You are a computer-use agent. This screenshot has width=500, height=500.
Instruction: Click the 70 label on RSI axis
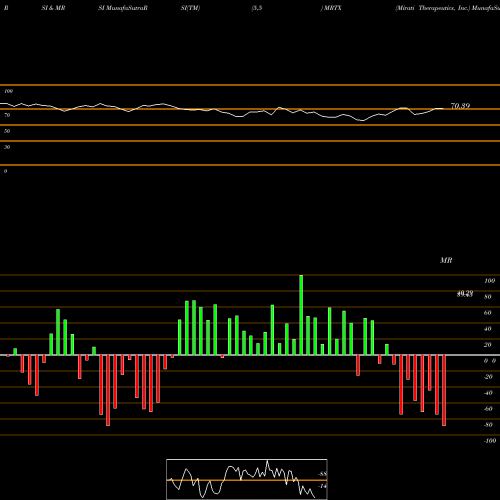(x=7, y=115)
